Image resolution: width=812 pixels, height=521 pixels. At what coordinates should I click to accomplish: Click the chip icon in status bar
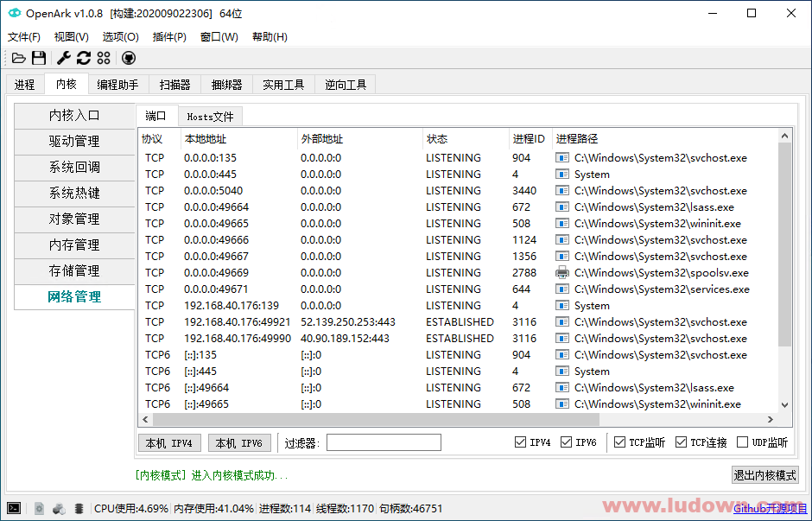click(x=79, y=509)
